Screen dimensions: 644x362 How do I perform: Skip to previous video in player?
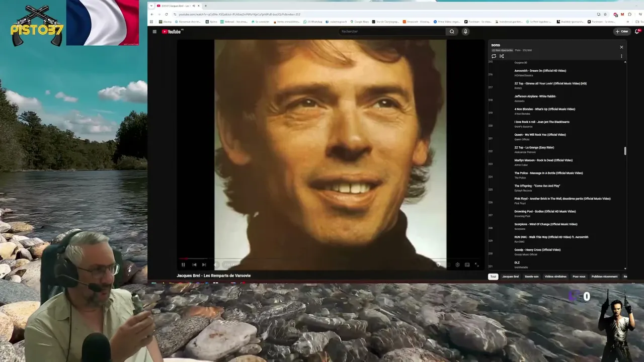click(x=194, y=264)
